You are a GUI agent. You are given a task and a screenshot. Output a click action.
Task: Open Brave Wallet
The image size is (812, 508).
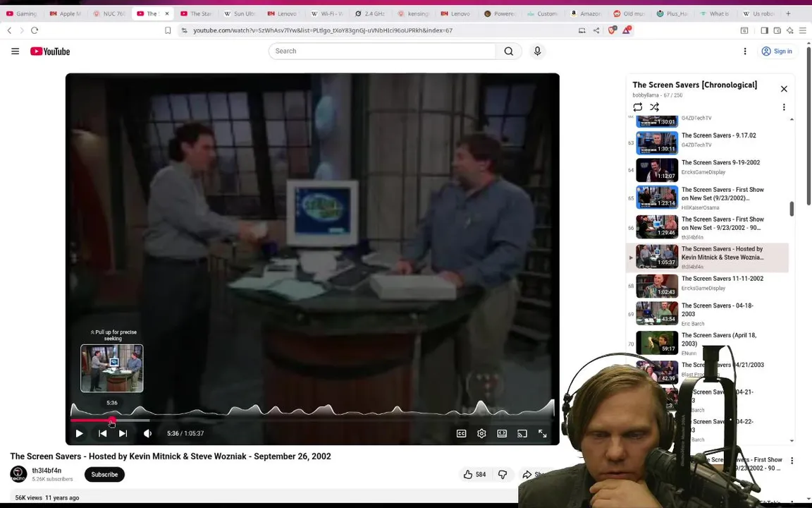[777, 30]
